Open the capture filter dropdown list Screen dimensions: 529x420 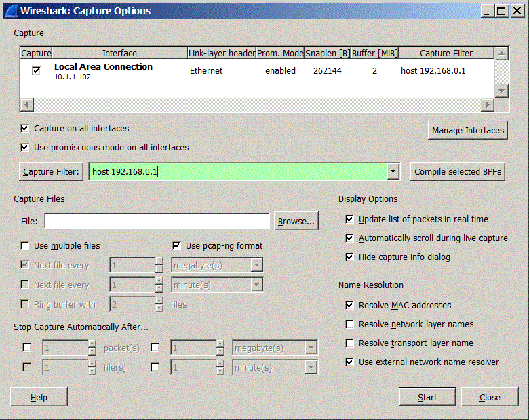393,172
